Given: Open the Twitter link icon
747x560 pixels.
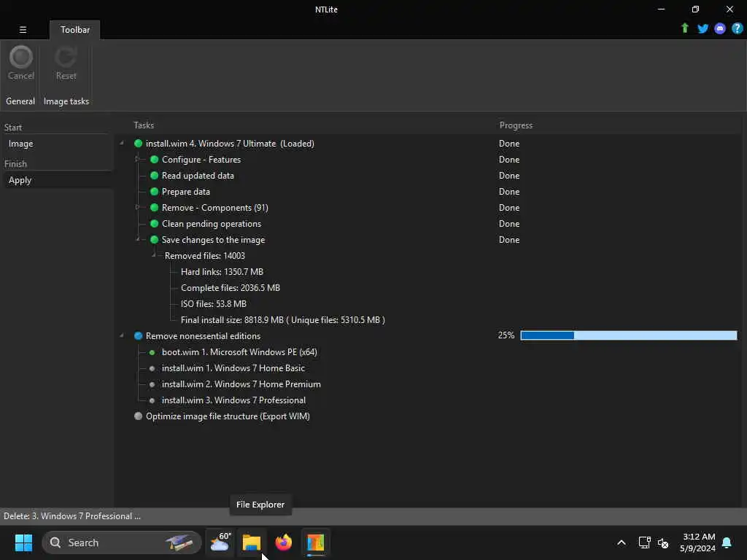Looking at the screenshot, I should click(703, 28).
